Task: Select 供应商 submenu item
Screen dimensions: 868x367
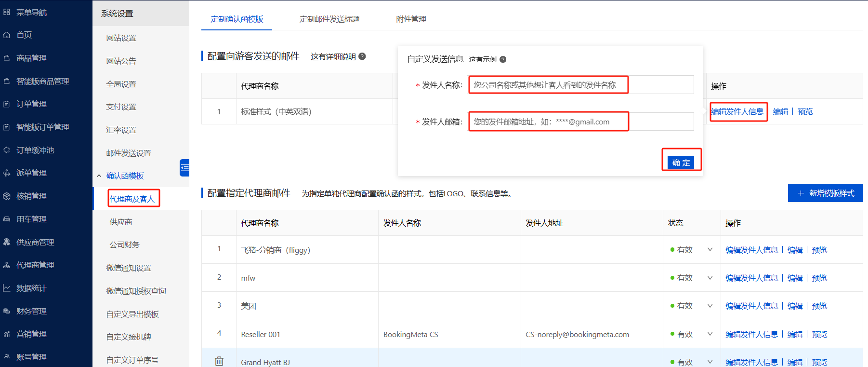Action: [x=121, y=222]
